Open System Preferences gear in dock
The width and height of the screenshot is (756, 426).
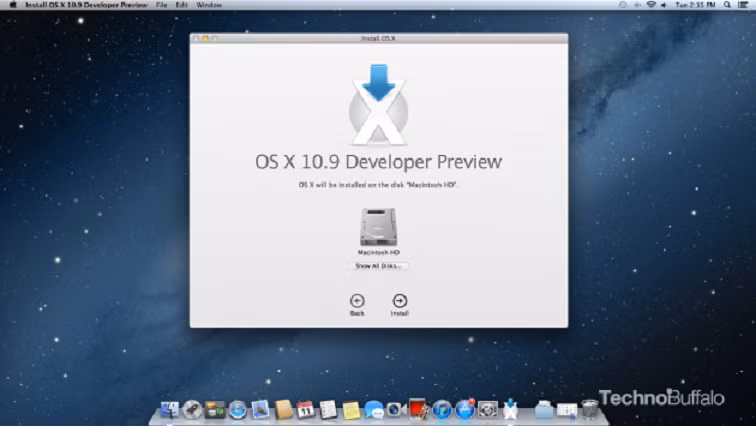click(x=487, y=410)
